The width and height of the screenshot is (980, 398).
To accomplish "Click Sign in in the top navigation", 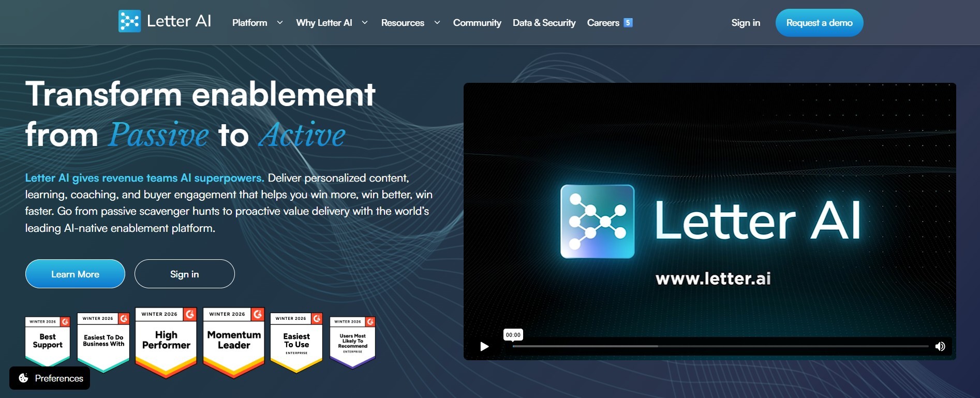I will click(746, 23).
